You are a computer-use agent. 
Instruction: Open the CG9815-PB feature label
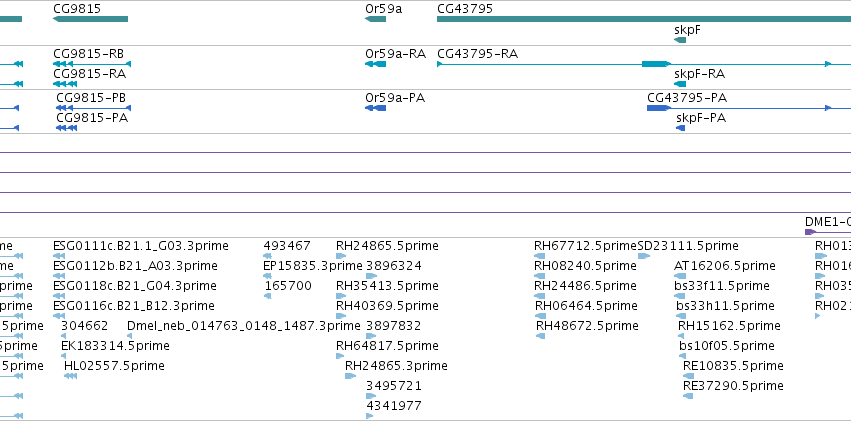91,98
